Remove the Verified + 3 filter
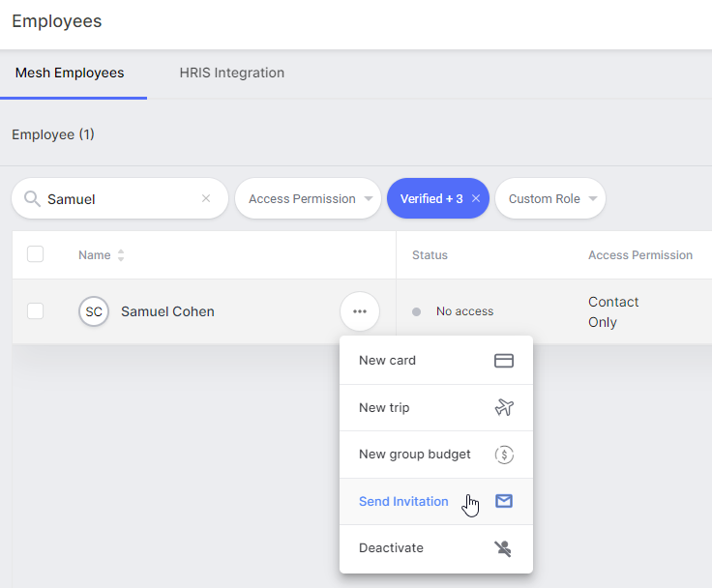Screen dimensions: 712x588 pos(475,198)
